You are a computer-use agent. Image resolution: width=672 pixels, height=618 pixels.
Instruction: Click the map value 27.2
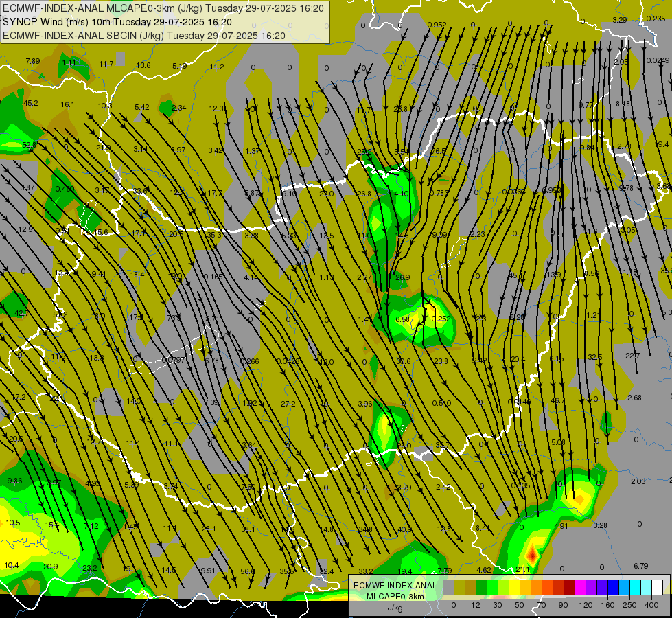point(288,404)
